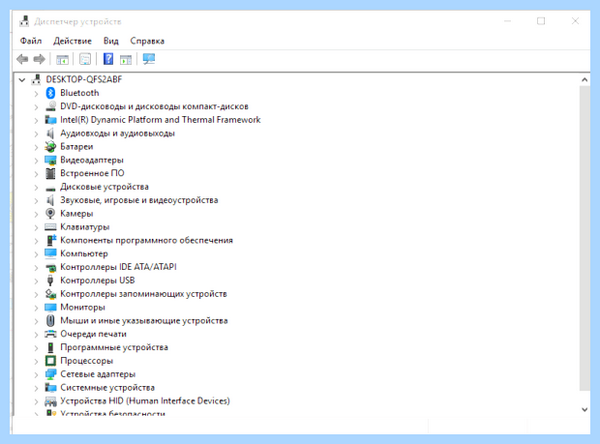Select the Камеры tree row text

tap(77, 214)
